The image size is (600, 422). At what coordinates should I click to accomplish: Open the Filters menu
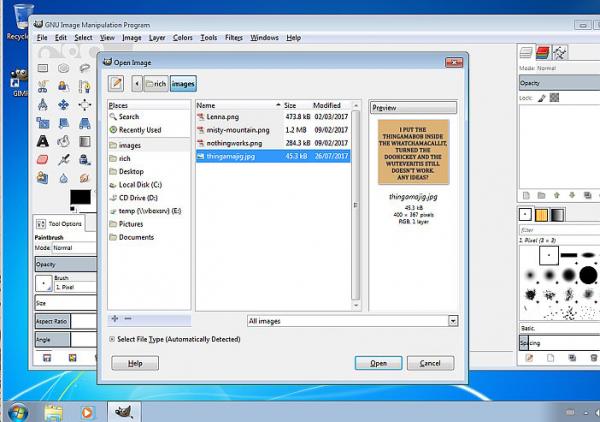[x=234, y=37]
